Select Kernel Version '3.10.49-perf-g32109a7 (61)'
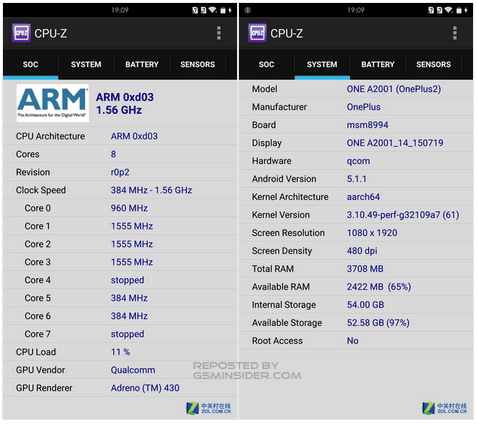 coord(403,215)
